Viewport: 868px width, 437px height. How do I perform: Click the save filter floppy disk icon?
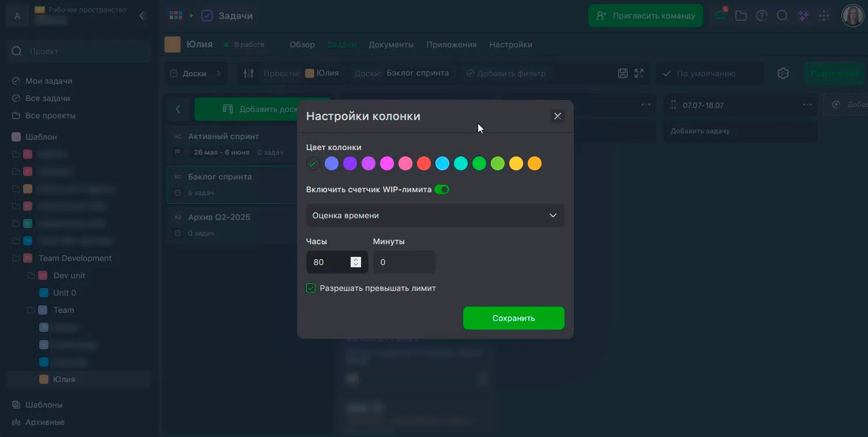(x=623, y=73)
